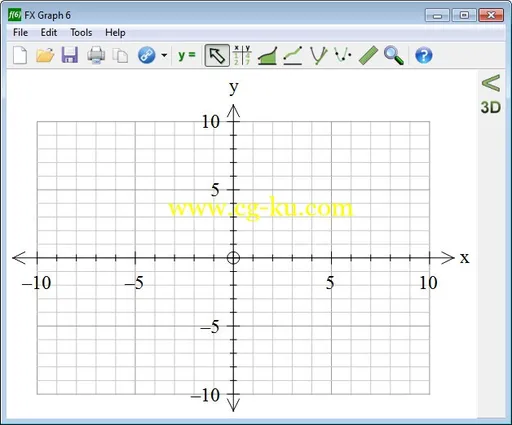Screen dimensions: 512x425
Task: Open help via the blue question mark
Action: [x=424, y=55]
